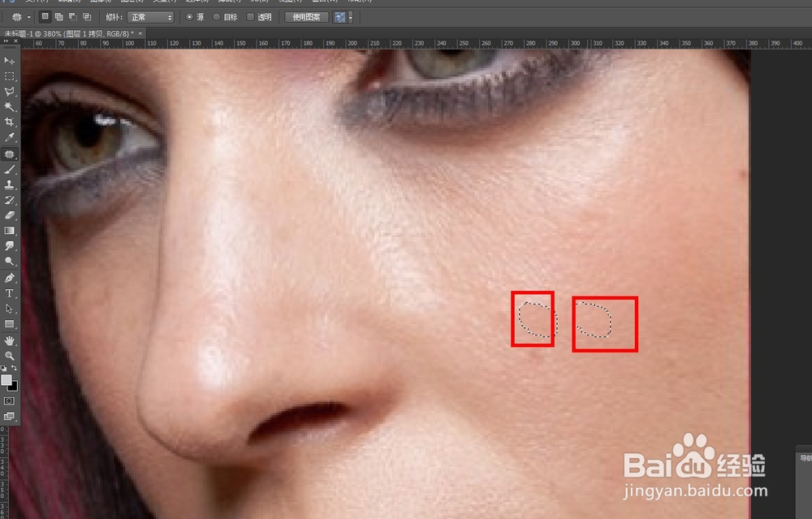The image size is (812, 519).
Task: Choose Add to Selection mode
Action: (59, 17)
